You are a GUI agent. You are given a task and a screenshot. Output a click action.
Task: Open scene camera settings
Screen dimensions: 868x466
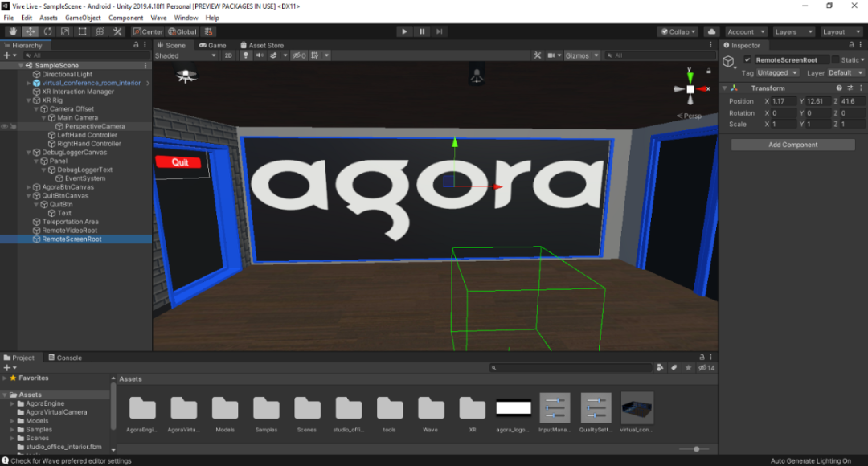551,55
